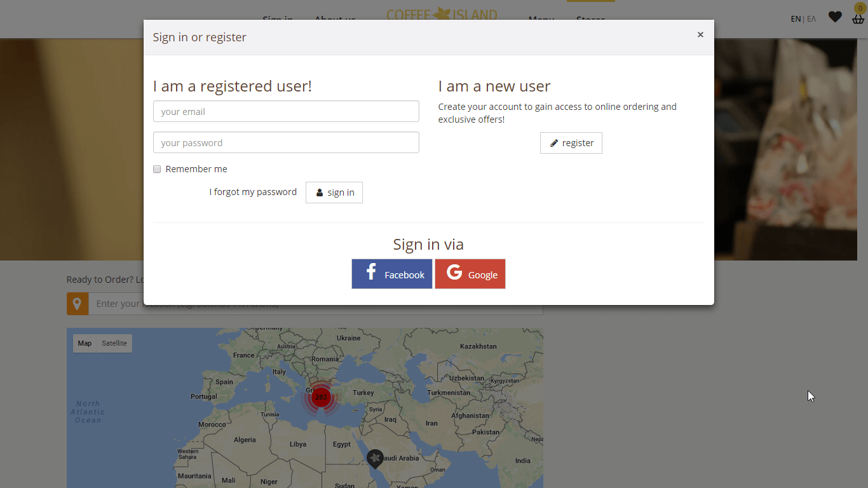The height and width of the screenshot is (488, 868).
Task: Click the red 253 store cluster marker
Action: [x=321, y=398]
